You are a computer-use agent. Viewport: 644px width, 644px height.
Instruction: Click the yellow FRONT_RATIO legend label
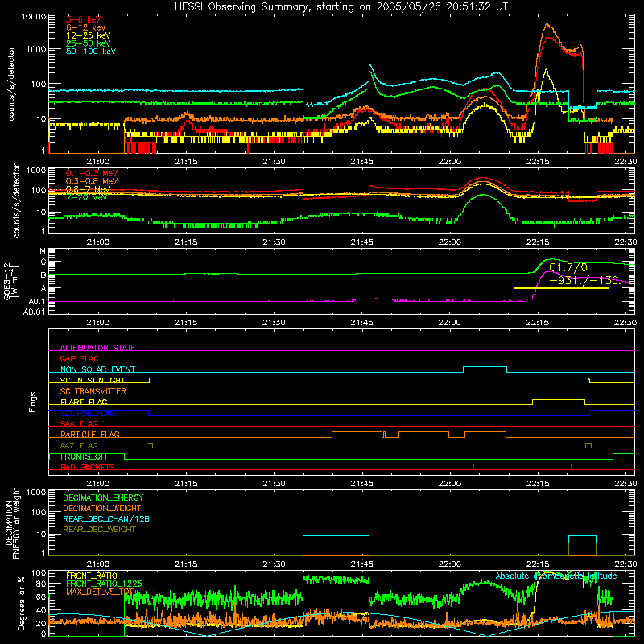pos(92,576)
